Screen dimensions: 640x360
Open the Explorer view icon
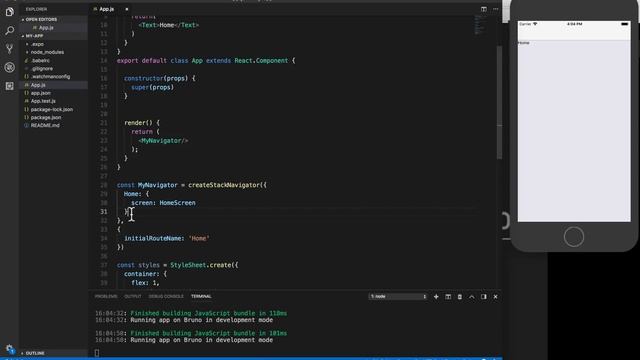coord(9,12)
